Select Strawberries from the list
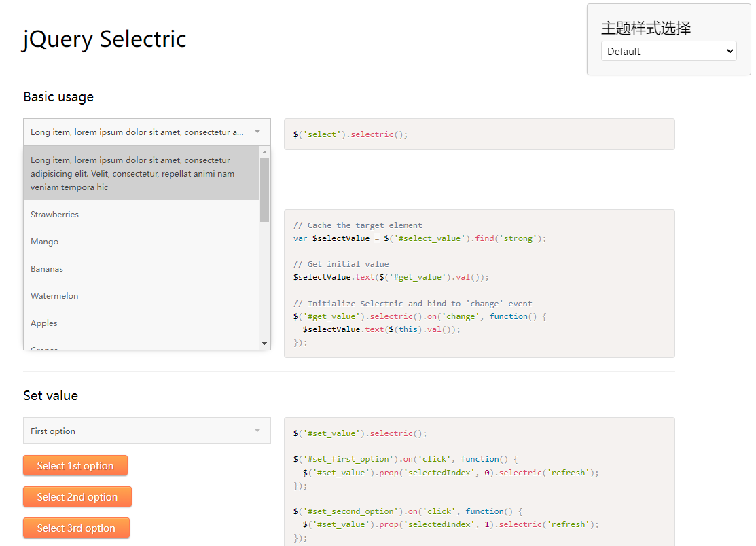This screenshot has height=546, width=756. point(141,215)
